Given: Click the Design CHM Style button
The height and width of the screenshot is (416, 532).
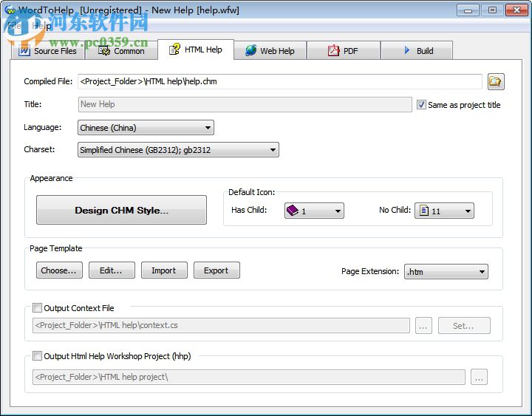Looking at the screenshot, I should (x=121, y=210).
